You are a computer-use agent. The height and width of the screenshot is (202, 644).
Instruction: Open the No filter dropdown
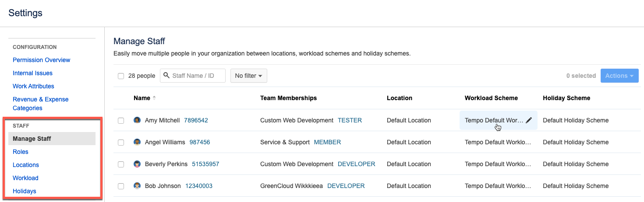(x=248, y=76)
